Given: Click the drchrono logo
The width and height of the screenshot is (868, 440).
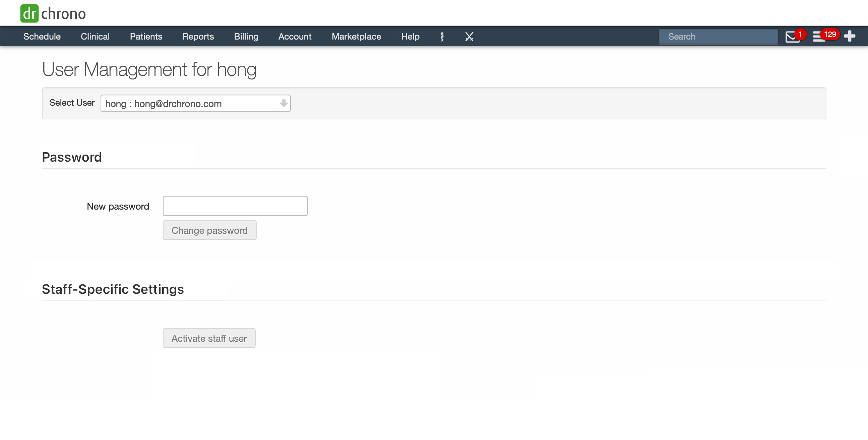Looking at the screenshot, I should pos(53,13).
